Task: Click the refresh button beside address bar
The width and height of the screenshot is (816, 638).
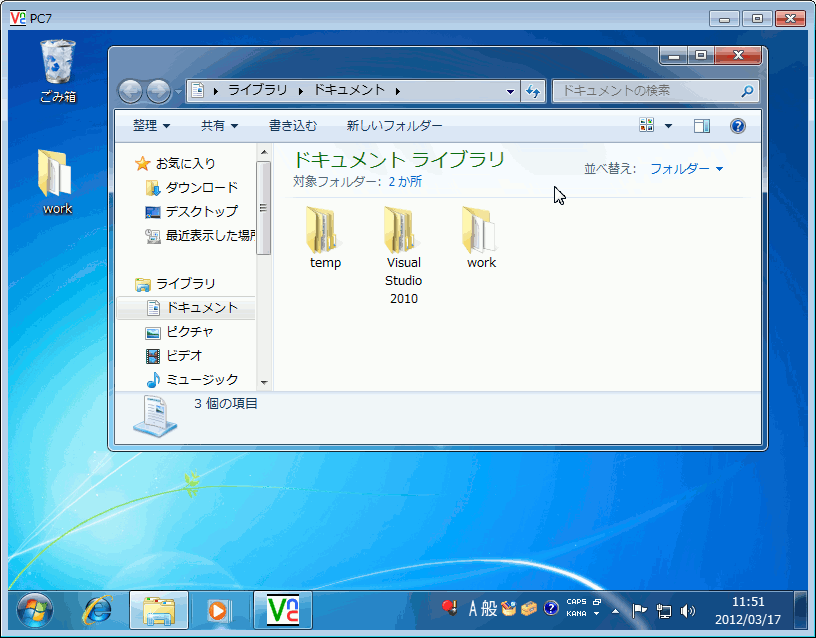Action: click(x=534, y=91)
